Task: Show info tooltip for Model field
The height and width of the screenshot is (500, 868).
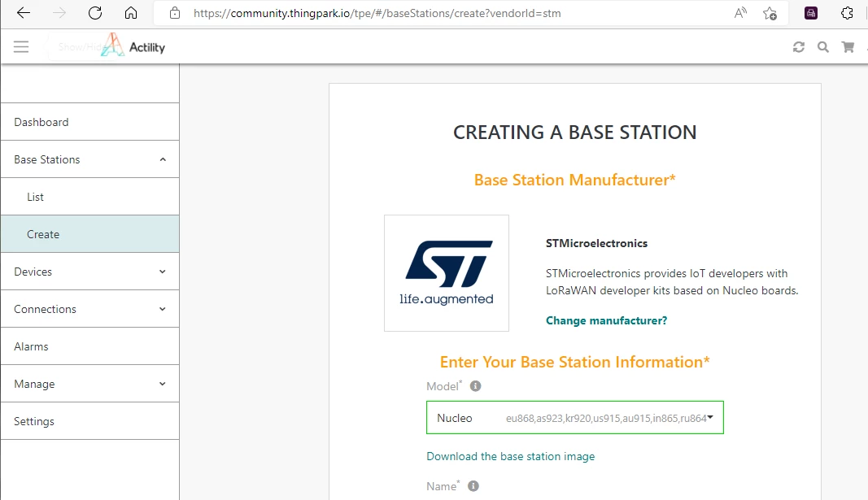Action: (x=476, y=386)
